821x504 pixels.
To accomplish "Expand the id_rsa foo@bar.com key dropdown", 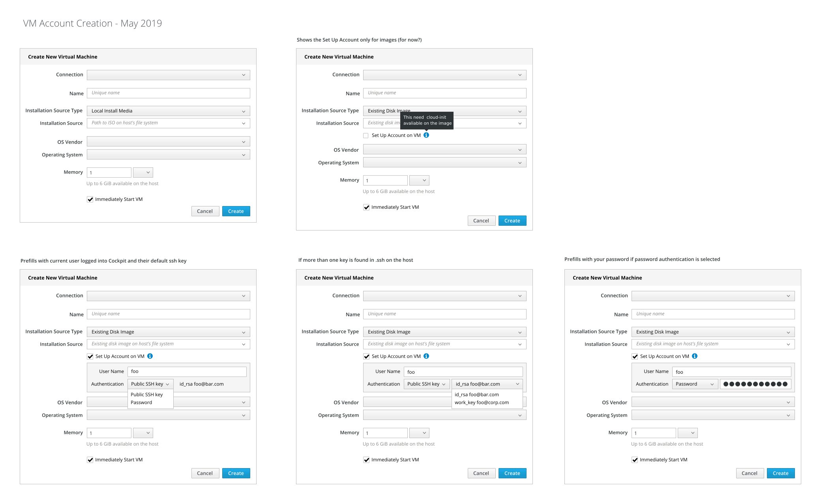I will pos(487,384).
